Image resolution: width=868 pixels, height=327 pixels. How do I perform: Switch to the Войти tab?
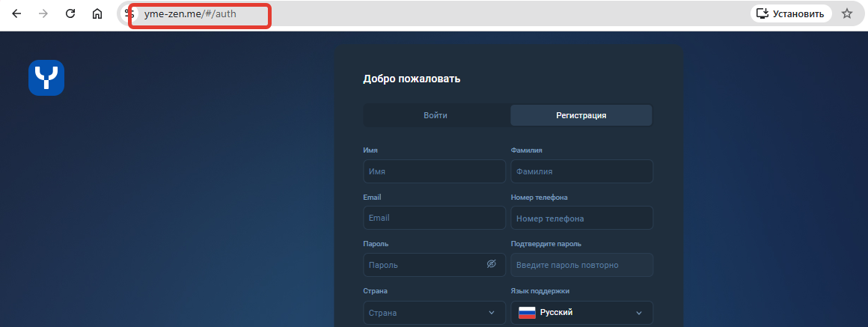(435, 116)
